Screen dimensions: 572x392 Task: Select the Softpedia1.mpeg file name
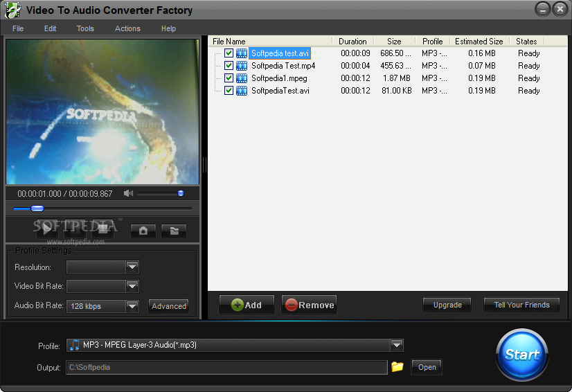279,78
